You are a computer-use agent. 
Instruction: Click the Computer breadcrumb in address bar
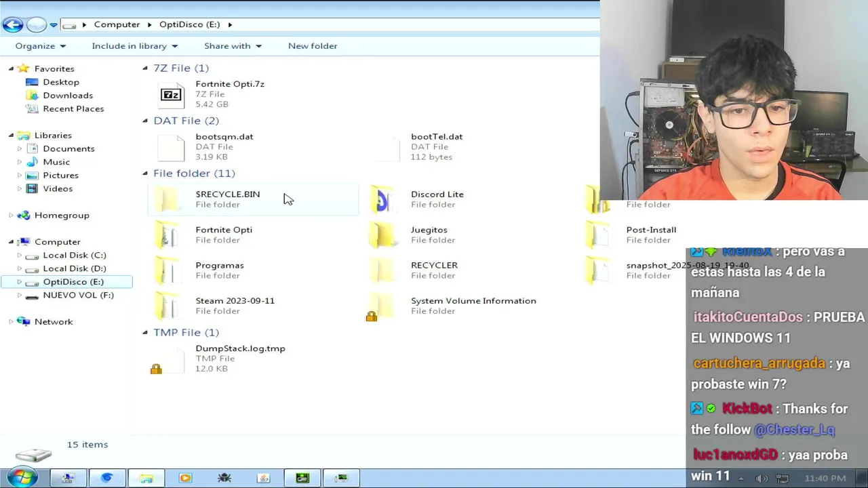click(x=117, y=24)
